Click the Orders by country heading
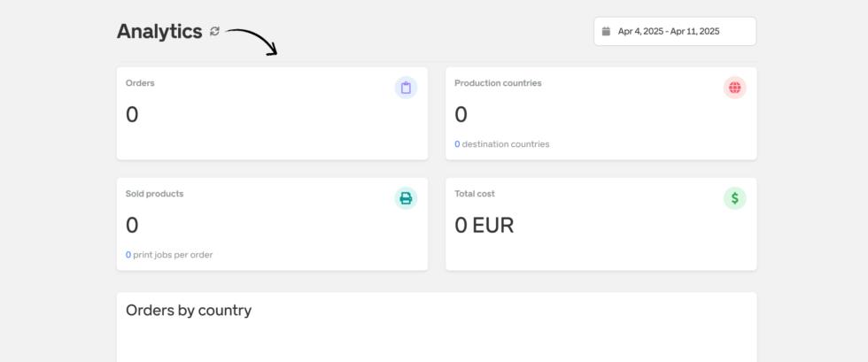 click(189, 311)
